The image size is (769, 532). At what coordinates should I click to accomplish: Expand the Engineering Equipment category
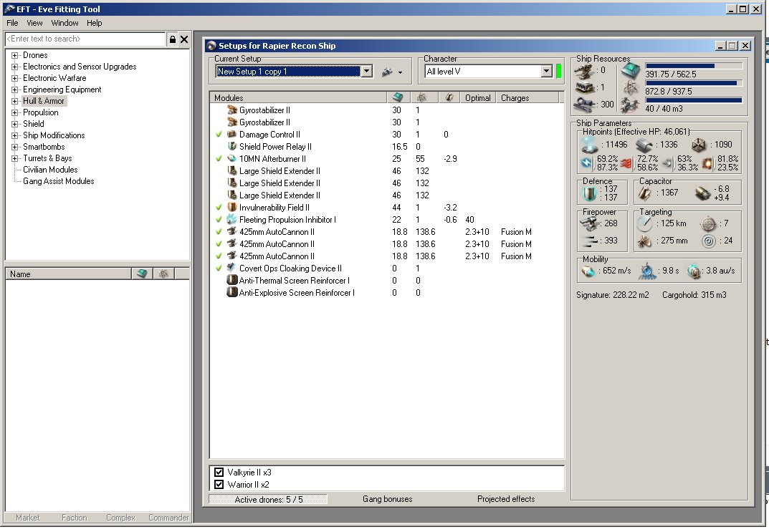15,90
